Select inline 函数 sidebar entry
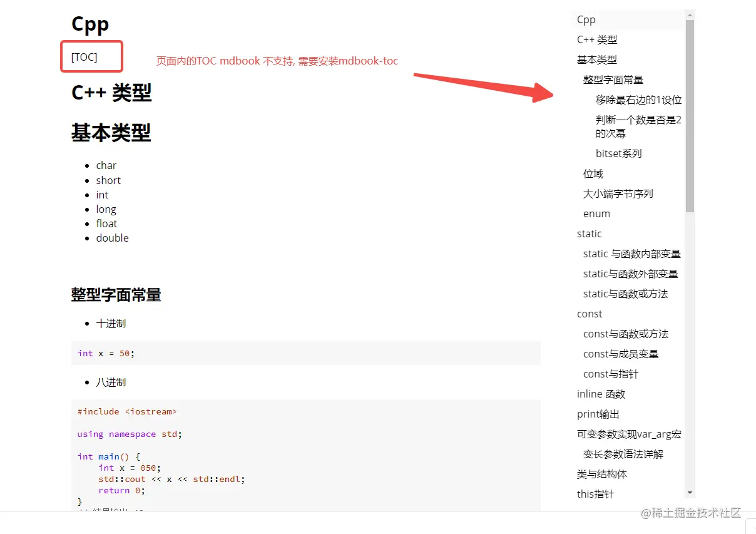The height and width of the screenshot is (534, 756). (601, 394)
